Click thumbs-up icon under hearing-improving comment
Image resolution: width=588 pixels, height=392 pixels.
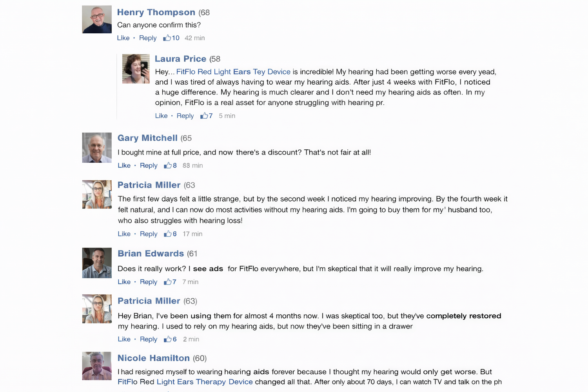(168, 234)
